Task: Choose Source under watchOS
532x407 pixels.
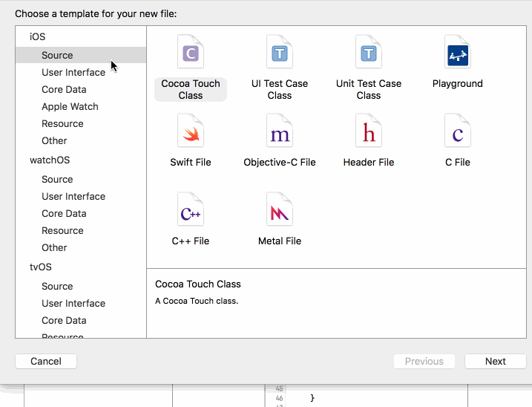Action: (x=57, y=180)
